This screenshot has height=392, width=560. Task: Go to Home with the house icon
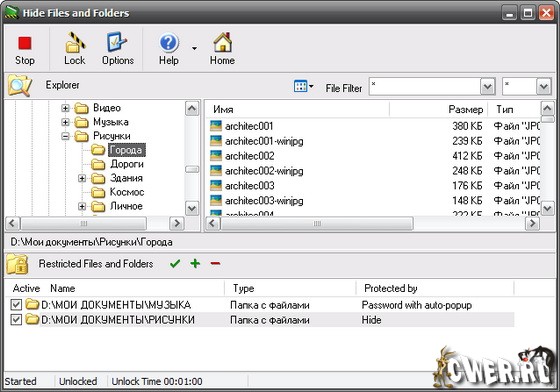point(222,42)
